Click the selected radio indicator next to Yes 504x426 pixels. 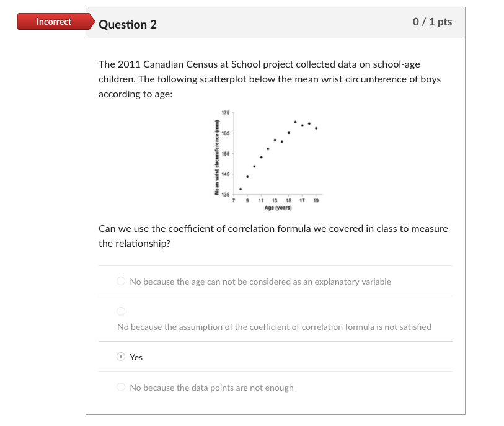[x=121, y=357]
